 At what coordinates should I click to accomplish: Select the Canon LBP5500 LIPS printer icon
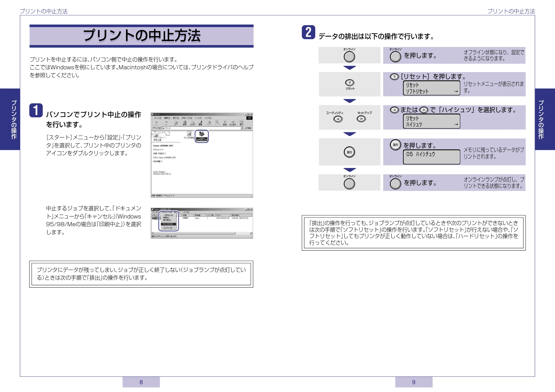[x=202, y=136]
